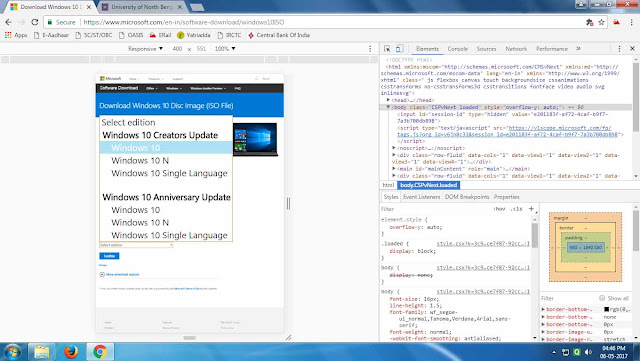The width and height of the screenshot is (640, 361).
Task: Open the Apps bookmarks shortcut
Action: [16, 35]
